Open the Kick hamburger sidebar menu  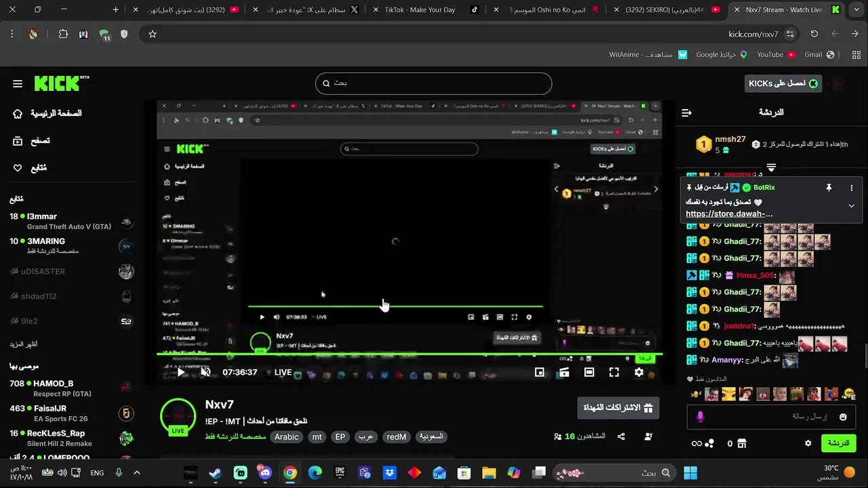pyautogui.click(x=18, y=83)
